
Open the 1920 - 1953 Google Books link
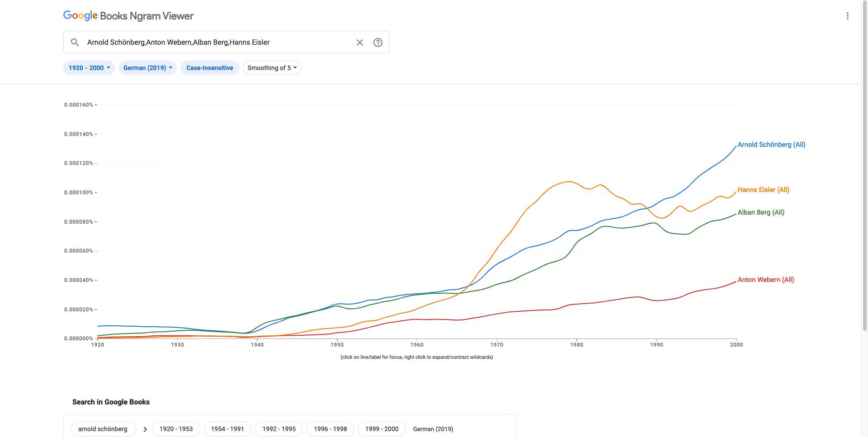pyautogui.click(x=176, y=429)
